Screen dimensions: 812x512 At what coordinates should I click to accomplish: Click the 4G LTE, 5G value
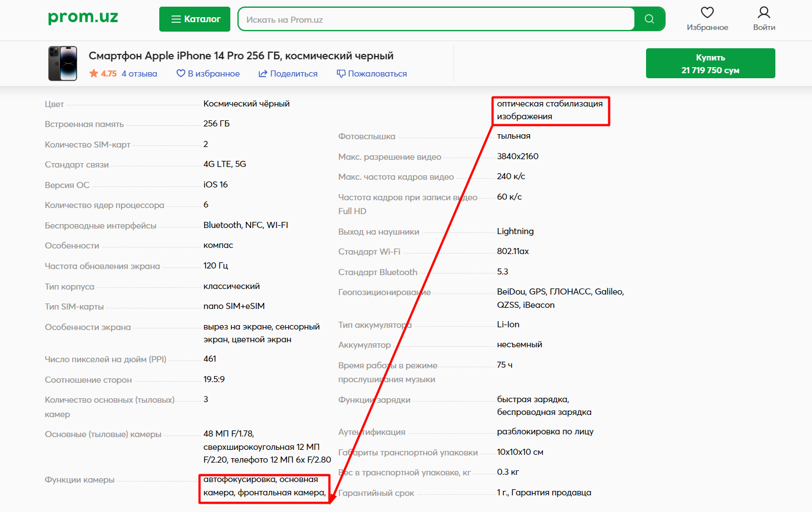225,164
